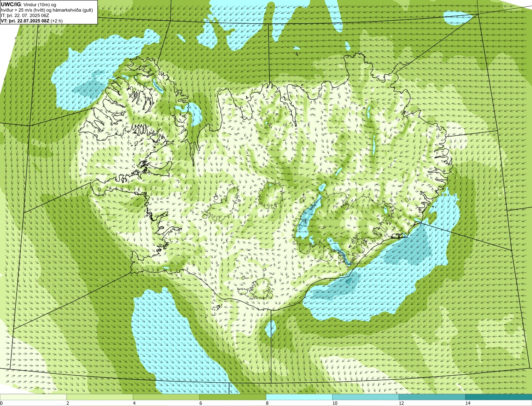Screen dimensions: 532x406
Task: Click the "hviður > 25 m/s (hvítt)" description line
Action: pyautogui.click(x=47, y=10)
